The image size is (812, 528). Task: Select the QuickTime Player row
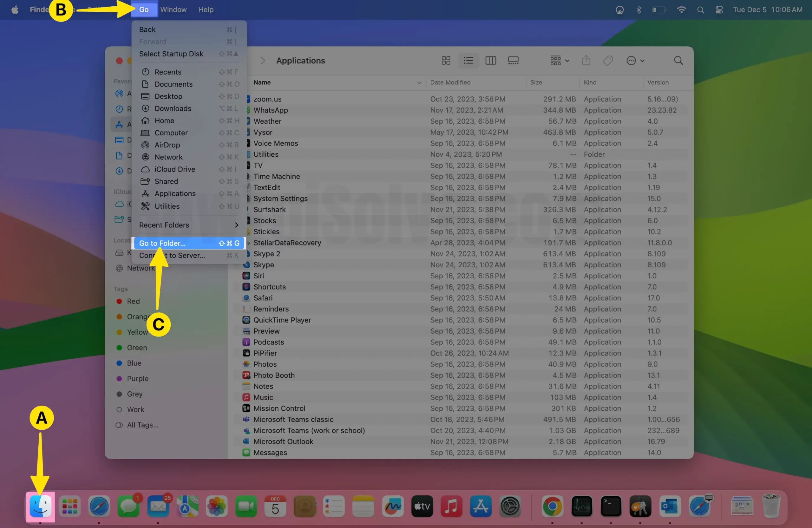(x=461, y=320)
